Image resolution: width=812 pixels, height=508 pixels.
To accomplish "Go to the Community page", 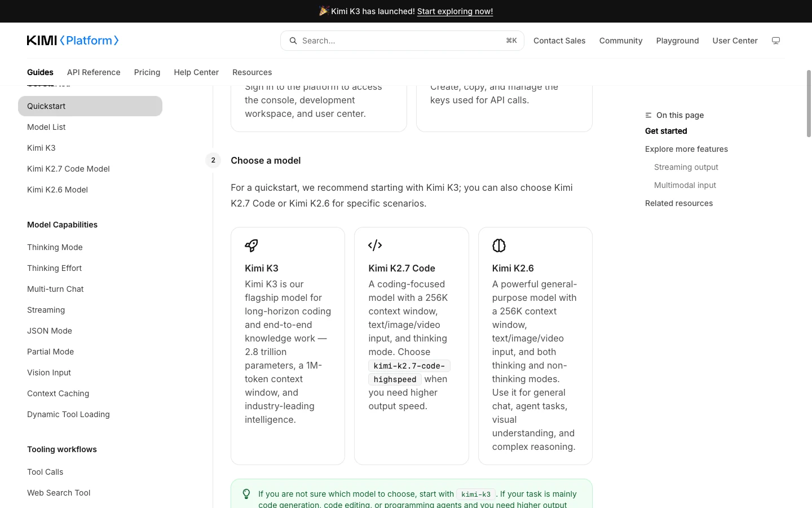I will click(x=621, y=41).
